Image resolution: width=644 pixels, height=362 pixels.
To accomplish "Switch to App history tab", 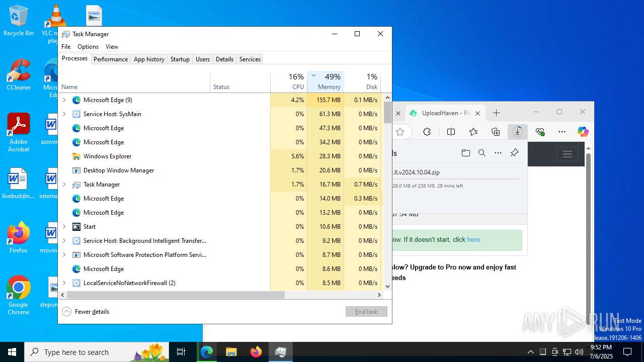I will [x=149, y=59].
